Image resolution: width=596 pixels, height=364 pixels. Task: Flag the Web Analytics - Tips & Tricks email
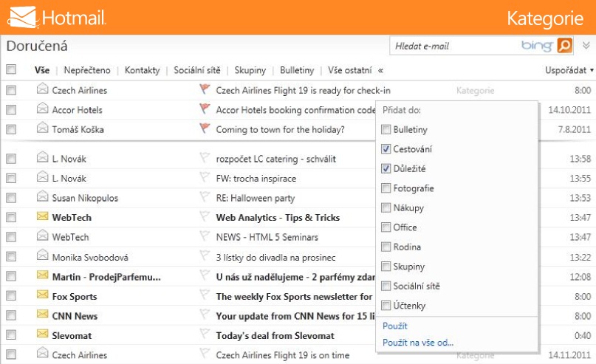(205, 216)
